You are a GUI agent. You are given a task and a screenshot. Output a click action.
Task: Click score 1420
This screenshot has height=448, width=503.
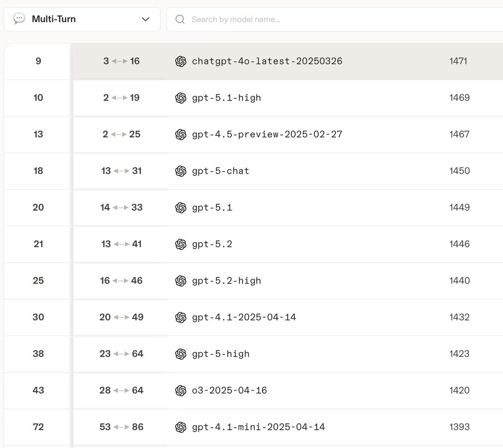[x=459, y=390]
